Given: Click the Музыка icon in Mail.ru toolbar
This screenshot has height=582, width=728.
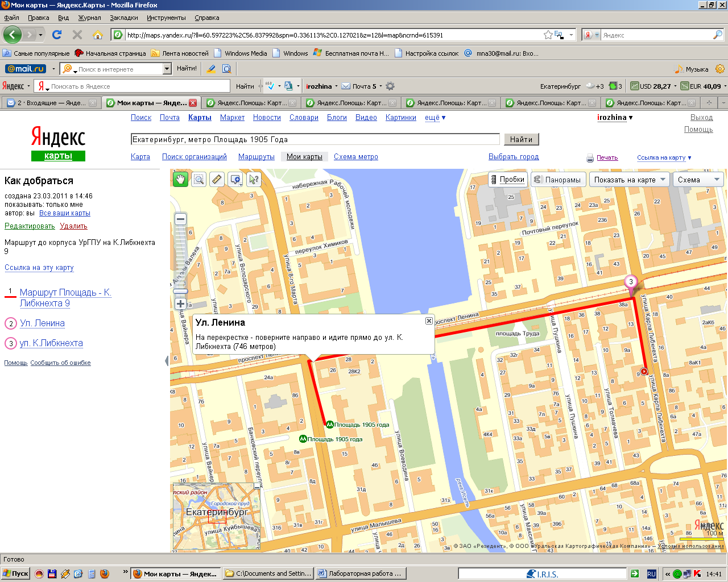Looking at the screenshot, I should tap(679, 69).
